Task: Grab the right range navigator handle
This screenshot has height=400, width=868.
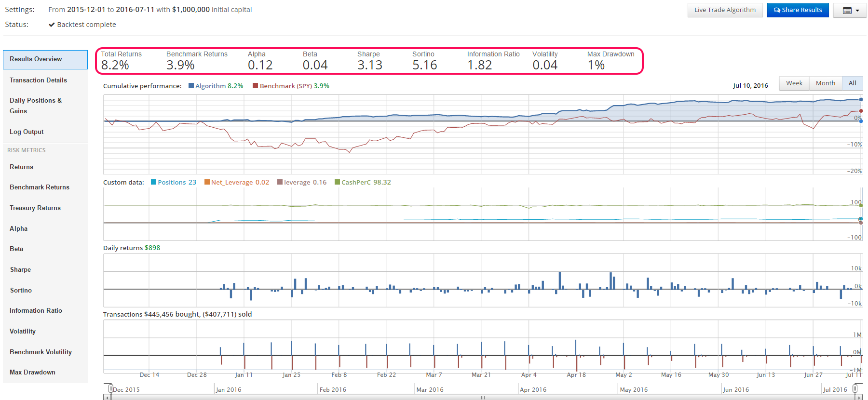Action: point(855,388)
